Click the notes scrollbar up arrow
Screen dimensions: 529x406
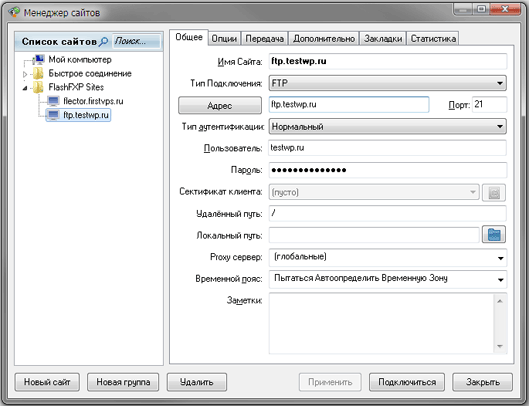(x=500, y=301)
